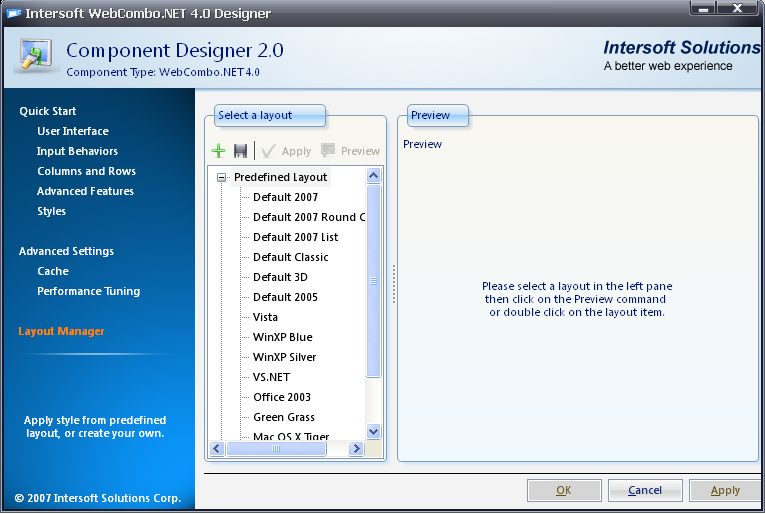Minimize the Designer window
The width and height of the screenshot is (765, 514).
[703, 8]
